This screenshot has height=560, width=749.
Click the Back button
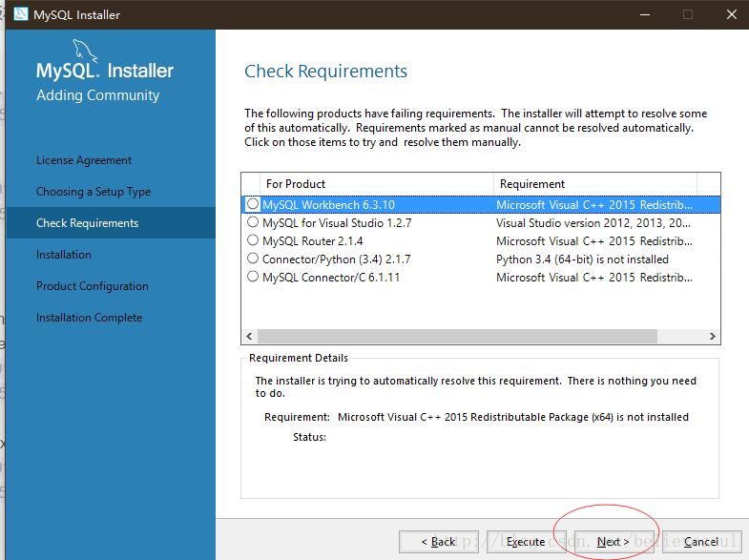[x=439, y=541]
